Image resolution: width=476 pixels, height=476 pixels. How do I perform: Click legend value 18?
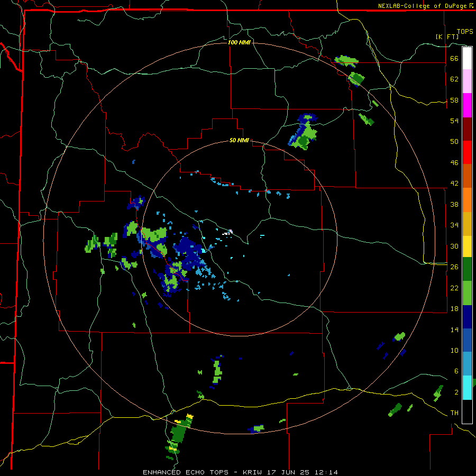(454, 309)
